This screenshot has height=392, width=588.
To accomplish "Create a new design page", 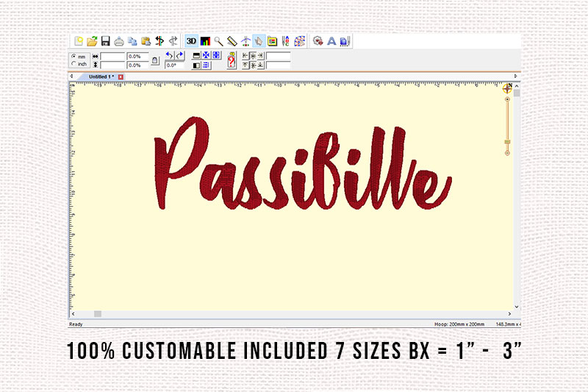I will point(79,41).
